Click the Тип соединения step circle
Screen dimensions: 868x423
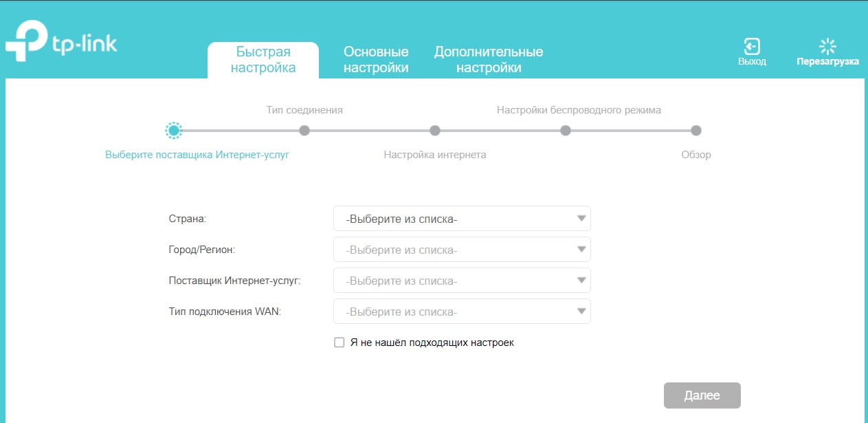point(304,130)
